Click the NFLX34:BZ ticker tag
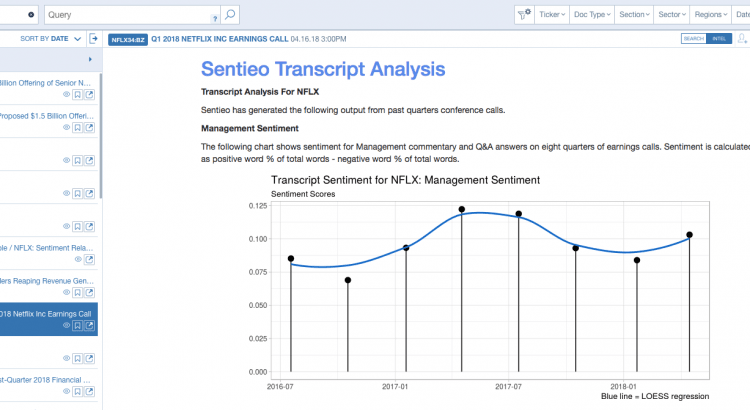Viewport: 750px width, 410px height. 127,39
